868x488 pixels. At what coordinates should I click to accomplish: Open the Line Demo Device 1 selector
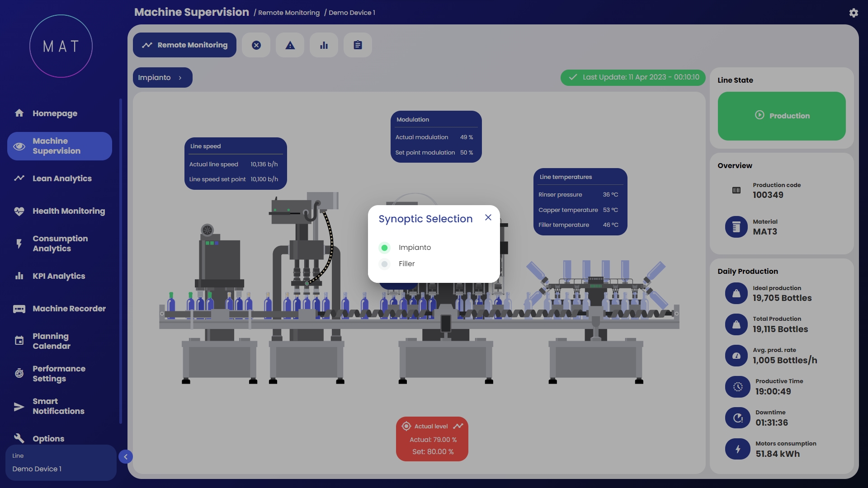61,463
